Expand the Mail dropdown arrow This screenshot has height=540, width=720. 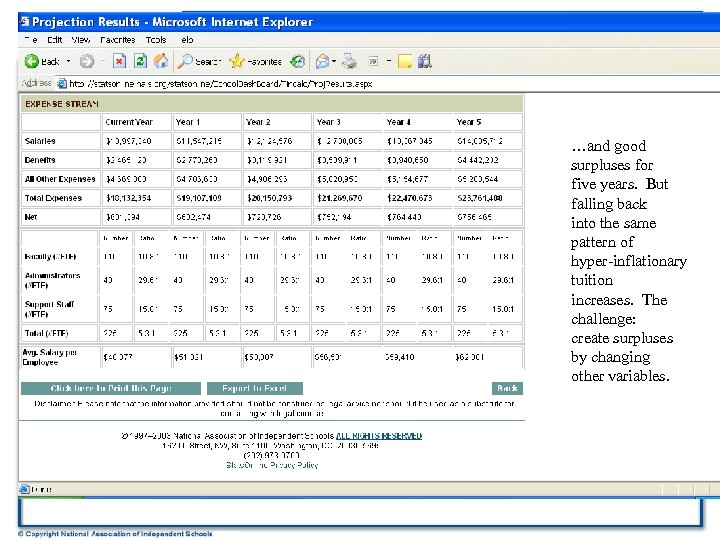point(334,61)
